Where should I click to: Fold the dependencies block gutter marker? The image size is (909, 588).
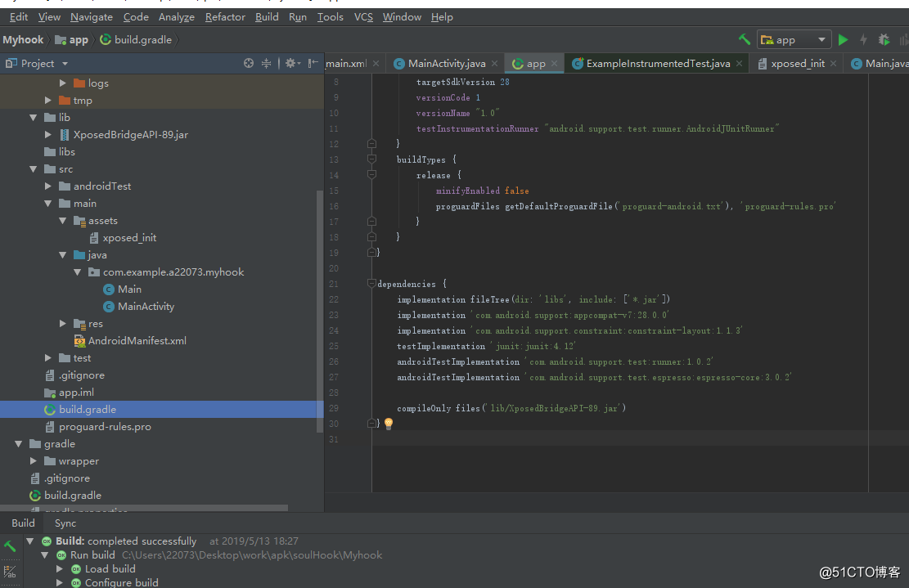(371, 284)
